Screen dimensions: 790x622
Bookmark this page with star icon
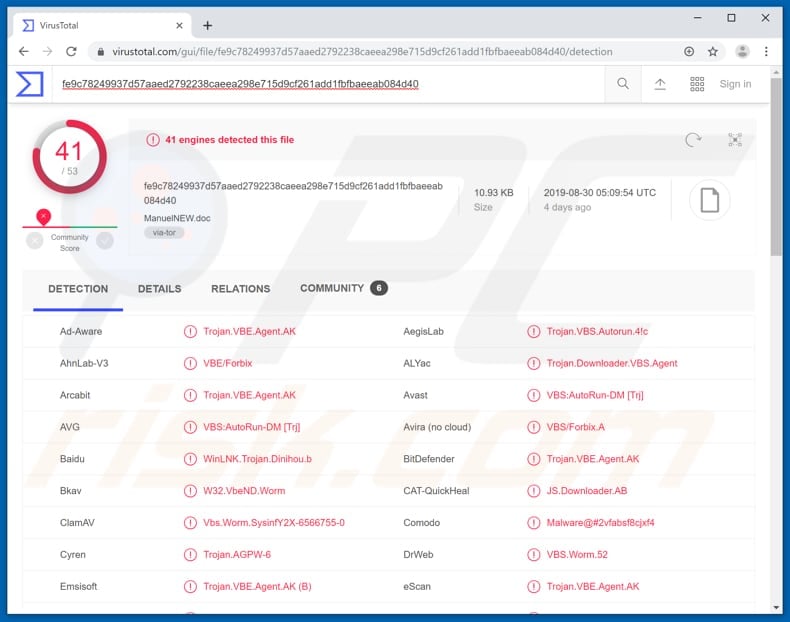(712, 51)
